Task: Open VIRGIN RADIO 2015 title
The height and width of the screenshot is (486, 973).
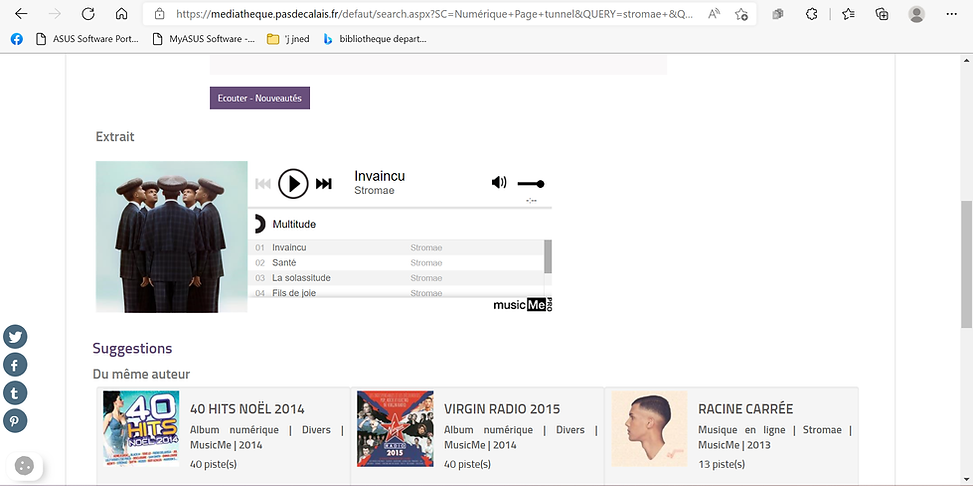Action: 502,409
